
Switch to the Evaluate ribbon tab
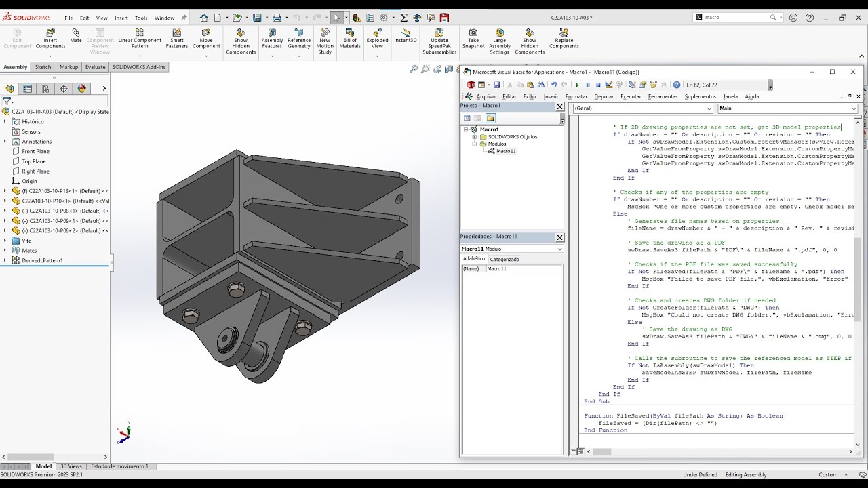[95, 67]
